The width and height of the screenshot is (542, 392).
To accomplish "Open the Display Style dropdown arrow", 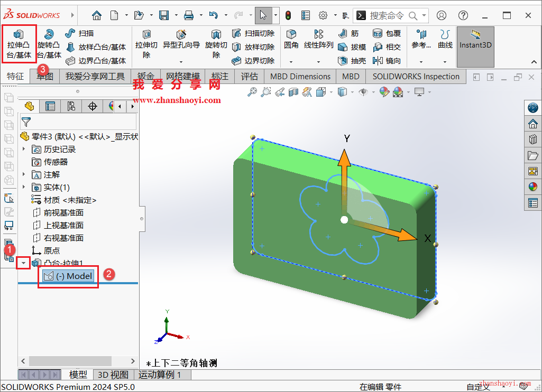I will pyautogui.click(x=352, y=92).
